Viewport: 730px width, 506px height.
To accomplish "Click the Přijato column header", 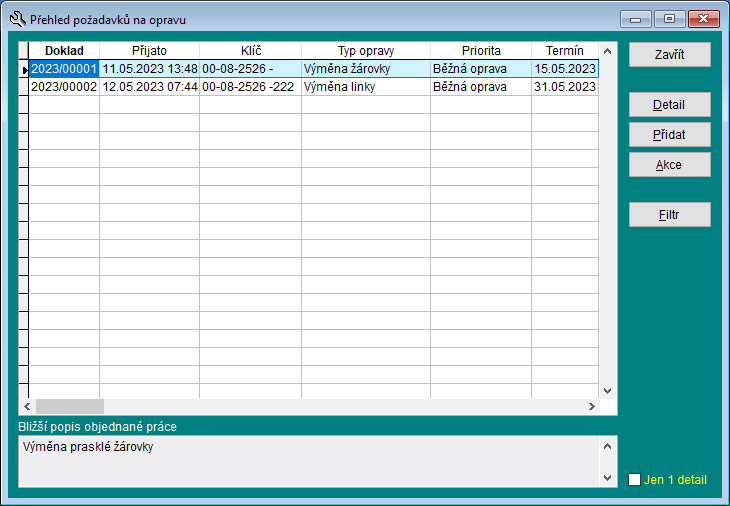I will tap(149, 50).
